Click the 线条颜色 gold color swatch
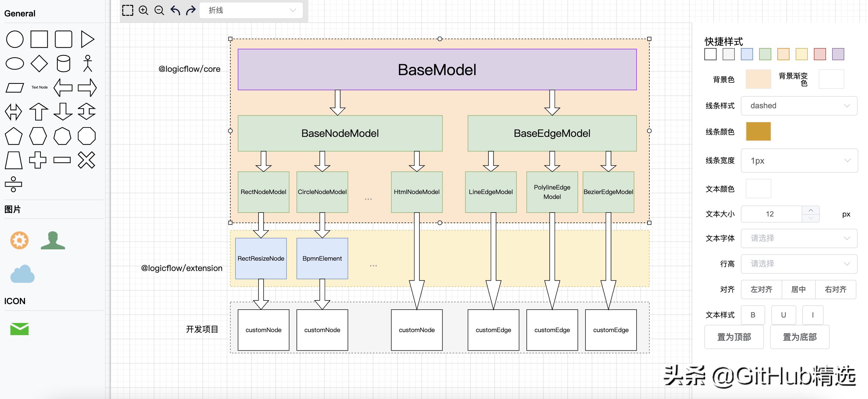 758,131
